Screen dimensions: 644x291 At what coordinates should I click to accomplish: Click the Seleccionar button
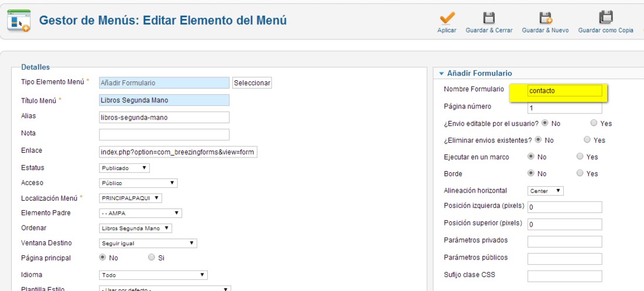(x=252, y=83)
